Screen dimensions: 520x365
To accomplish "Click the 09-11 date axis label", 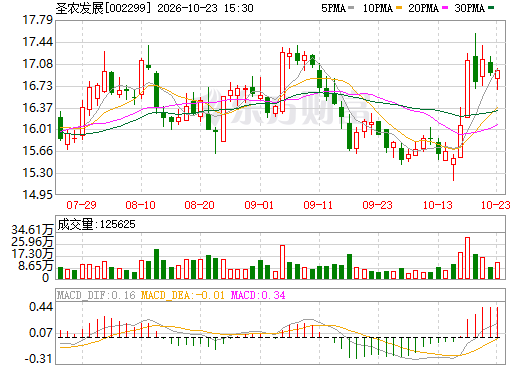I will pos(318,205).
